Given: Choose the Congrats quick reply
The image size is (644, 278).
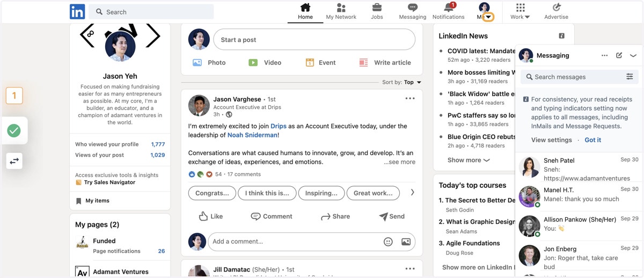Looking at the screenshot, I should click(x=212, y=193).
